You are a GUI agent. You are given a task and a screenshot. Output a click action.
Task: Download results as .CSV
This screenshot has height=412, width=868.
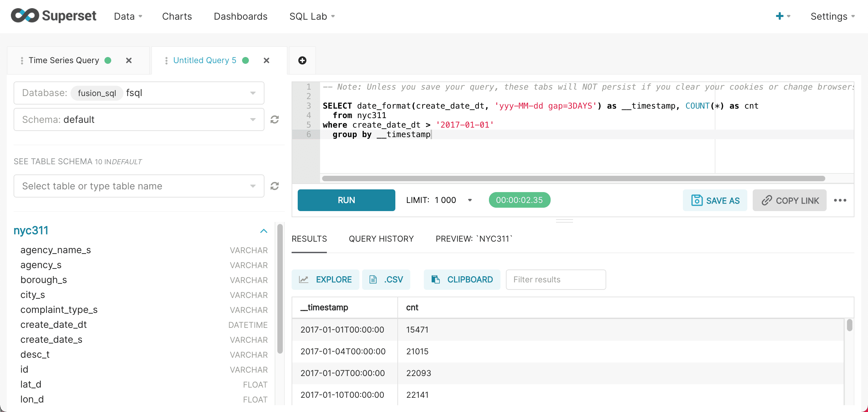pos(386,280)
